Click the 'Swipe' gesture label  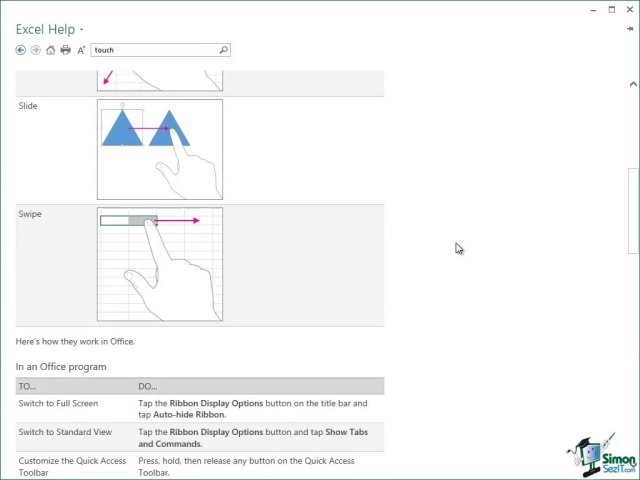pyautogui.click(x=30, y=214)
